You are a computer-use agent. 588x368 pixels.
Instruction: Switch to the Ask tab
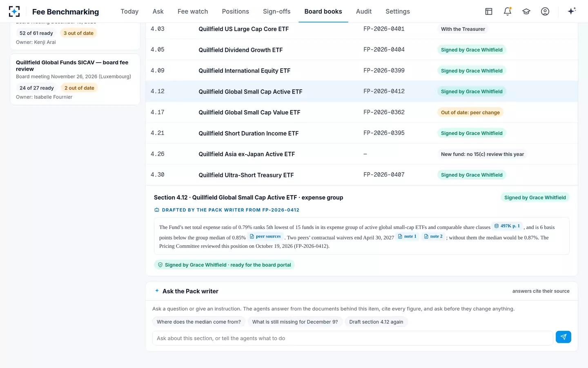(x=158, y=11)
